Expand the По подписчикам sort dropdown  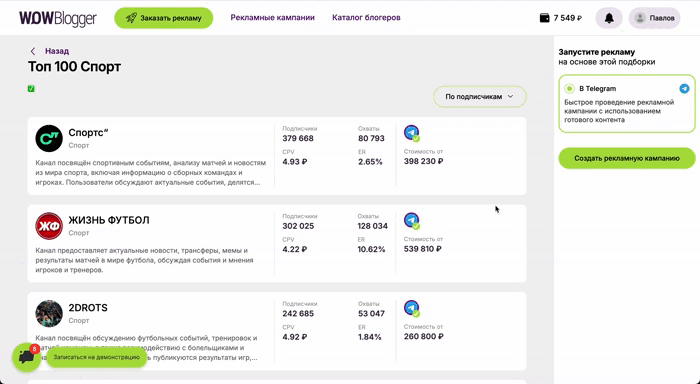(x=479, y=96)
